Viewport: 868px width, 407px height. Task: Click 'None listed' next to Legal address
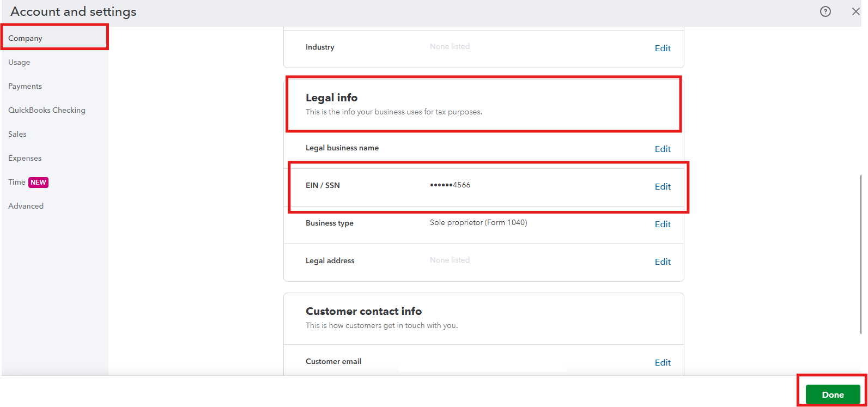point(450,260)
